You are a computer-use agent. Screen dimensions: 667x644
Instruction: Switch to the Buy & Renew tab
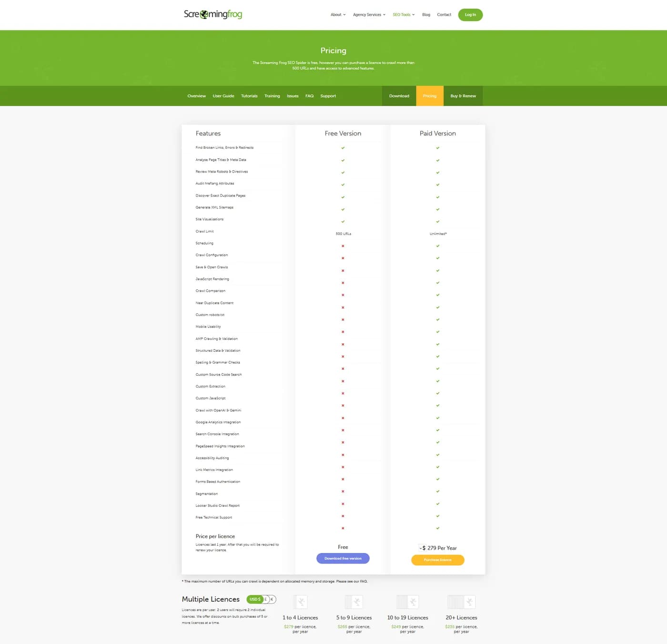pyautogui.click(x=463, y=96)
